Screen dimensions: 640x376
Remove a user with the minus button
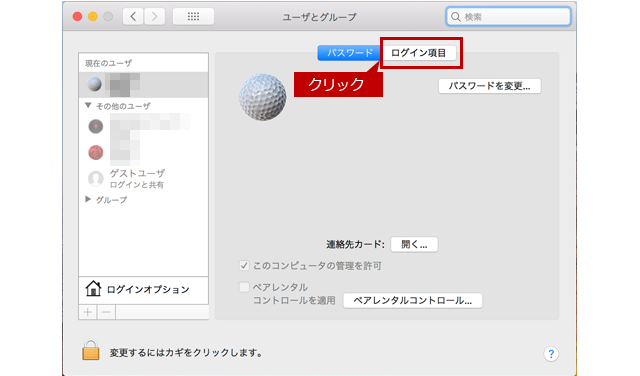[x=106, y=312]
